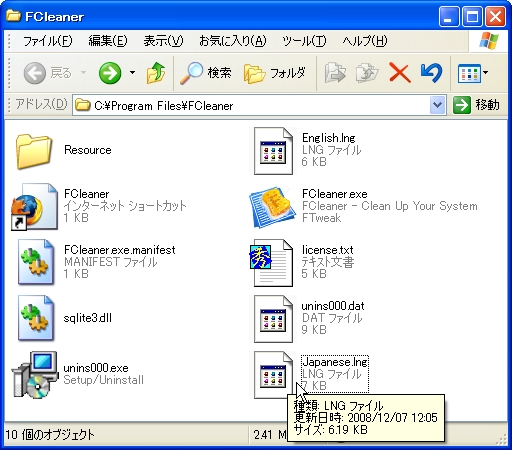Screen dimensions: 512x450
Task: Select the 'Japanese.lng' file name
Action: (335, 362)
